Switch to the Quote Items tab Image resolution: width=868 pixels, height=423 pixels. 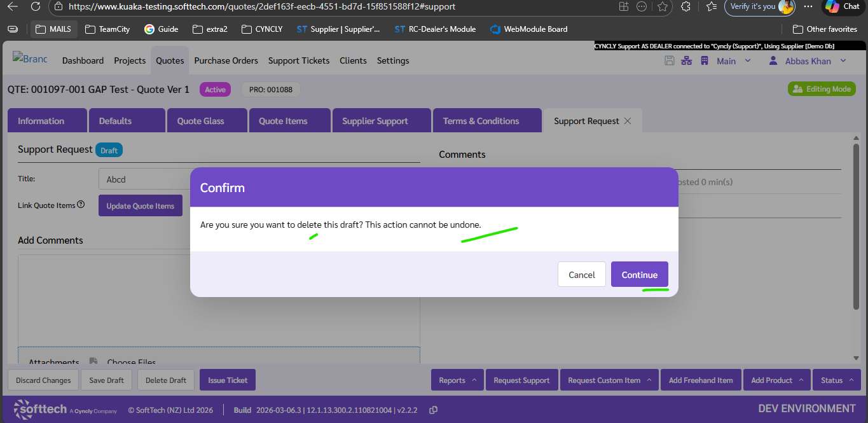[283, 121]
